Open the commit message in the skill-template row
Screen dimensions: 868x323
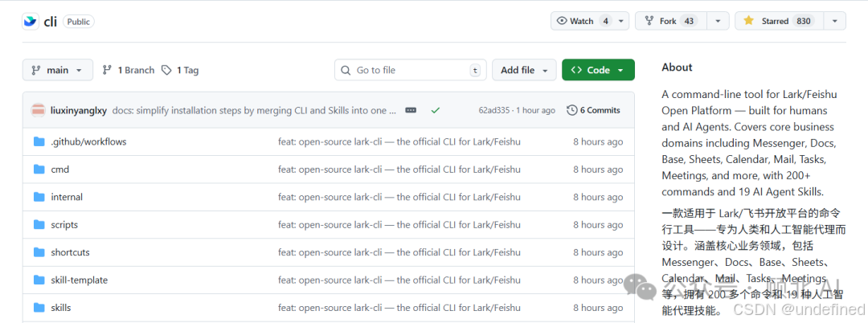399,280
